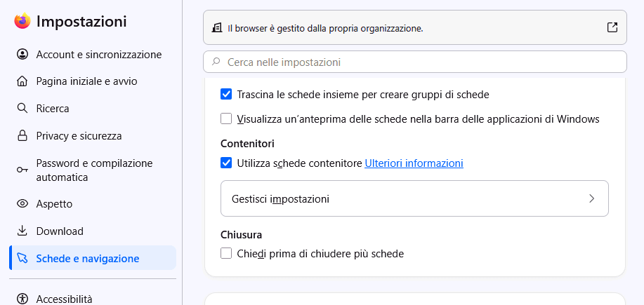The width and height of the screenshot is (644, 305).
Task: Enable Visualizza un'anteprima delle schede checkbox
Action: click(x=226, y=119)
